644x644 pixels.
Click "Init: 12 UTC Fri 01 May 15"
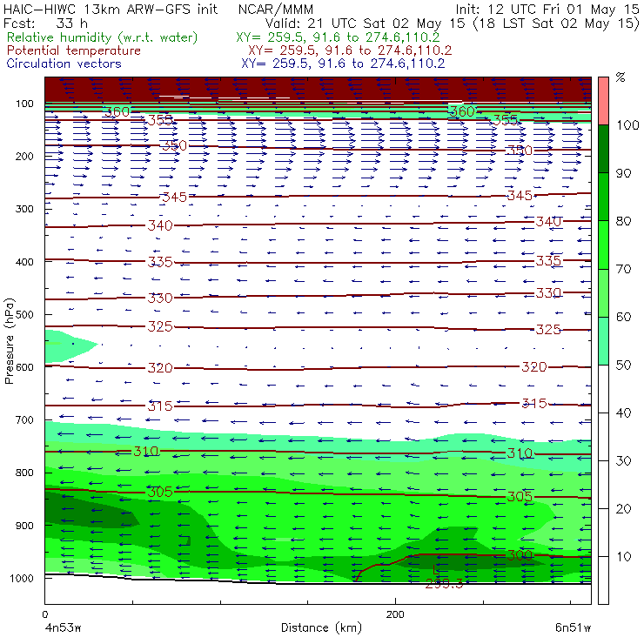pos(547,9)
